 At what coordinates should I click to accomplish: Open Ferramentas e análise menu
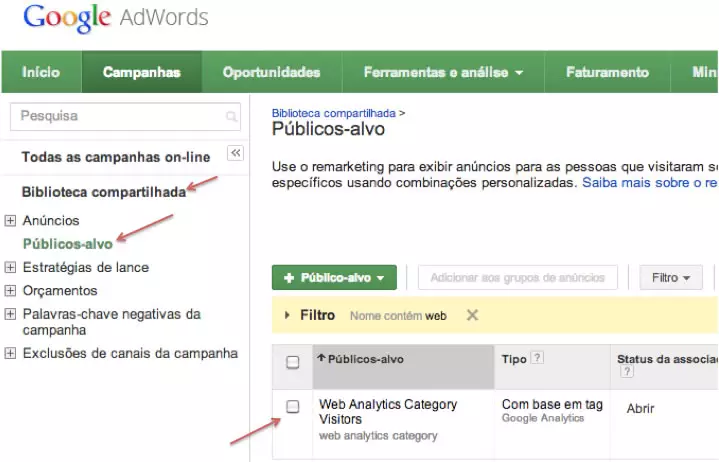tap(443, 72)
